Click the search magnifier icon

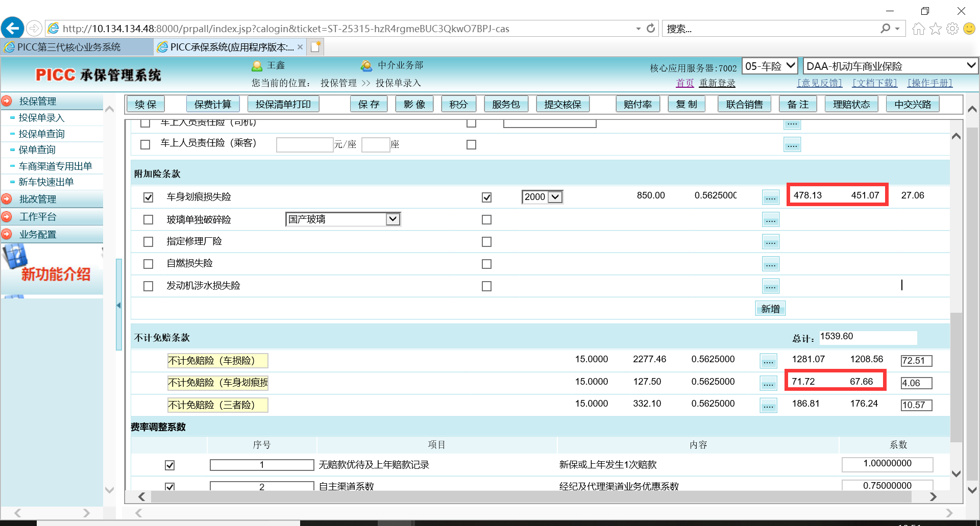pos(885,29)
